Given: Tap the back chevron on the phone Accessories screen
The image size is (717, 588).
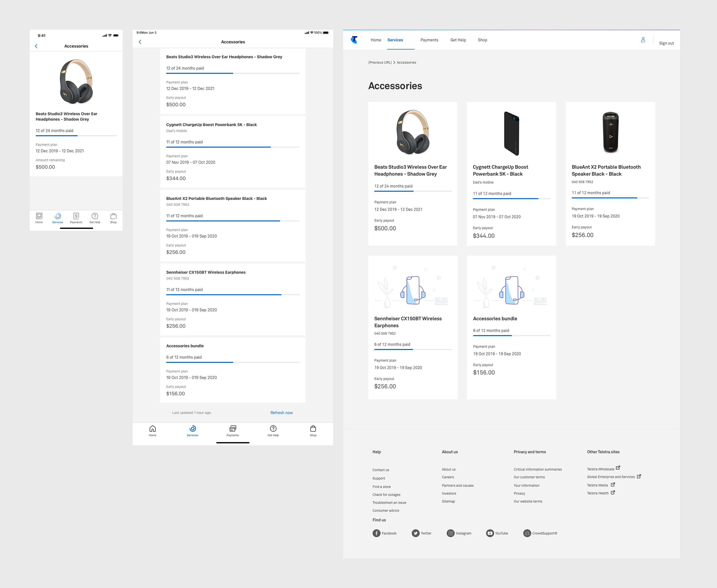Looking at the screenshot, I should pyautogui.click(x=36, y=46).
